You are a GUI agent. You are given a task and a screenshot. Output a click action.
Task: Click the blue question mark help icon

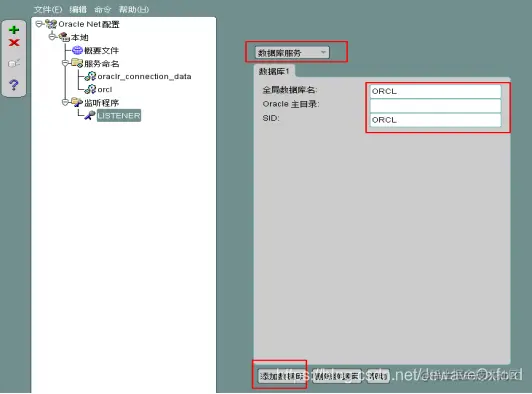14,85
